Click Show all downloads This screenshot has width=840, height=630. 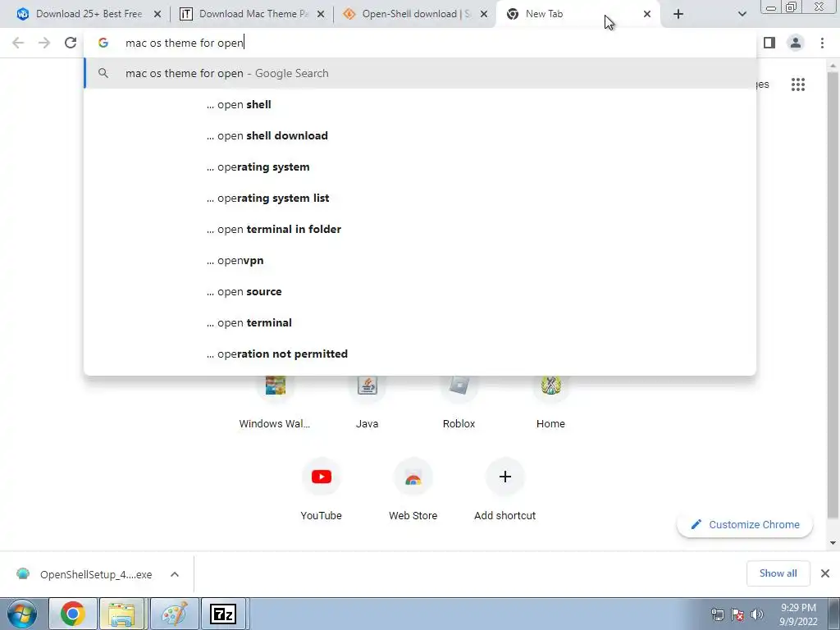[x=778, y=573]
